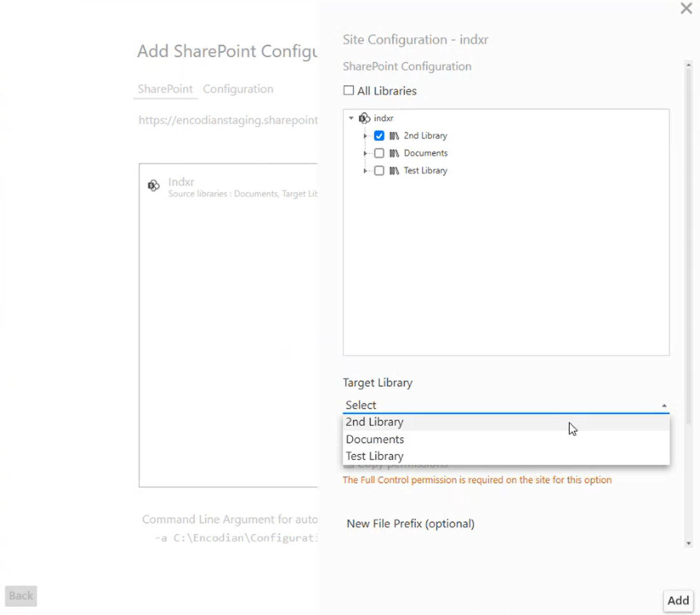Screen dimensions: 700x615
Task: Check the Test Library checkbox
Action: point(379,171)
